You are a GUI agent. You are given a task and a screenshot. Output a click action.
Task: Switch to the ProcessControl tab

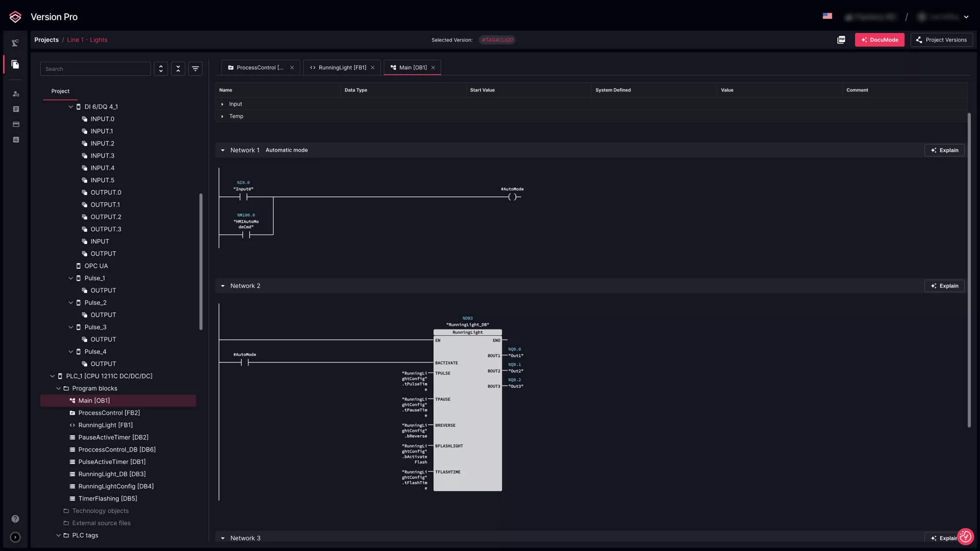[259, 68]
